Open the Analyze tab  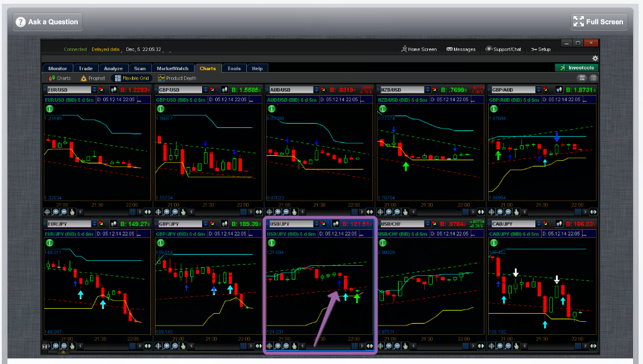[113, 68]
